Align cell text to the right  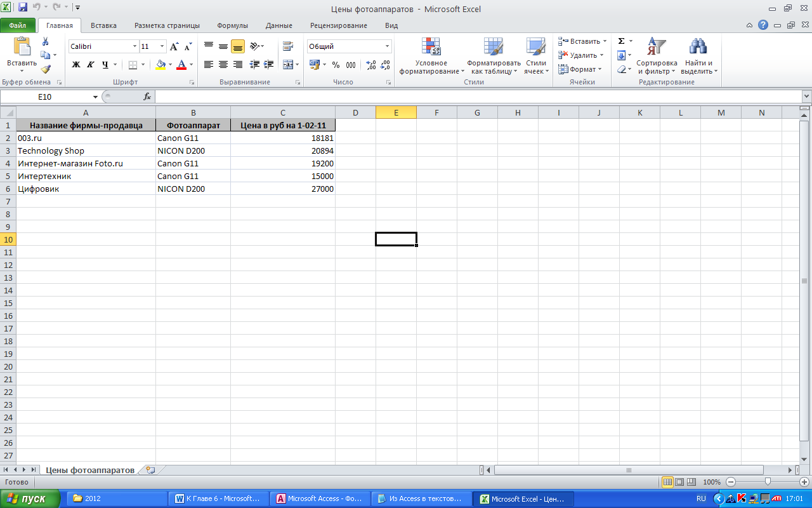coord(237,64)
